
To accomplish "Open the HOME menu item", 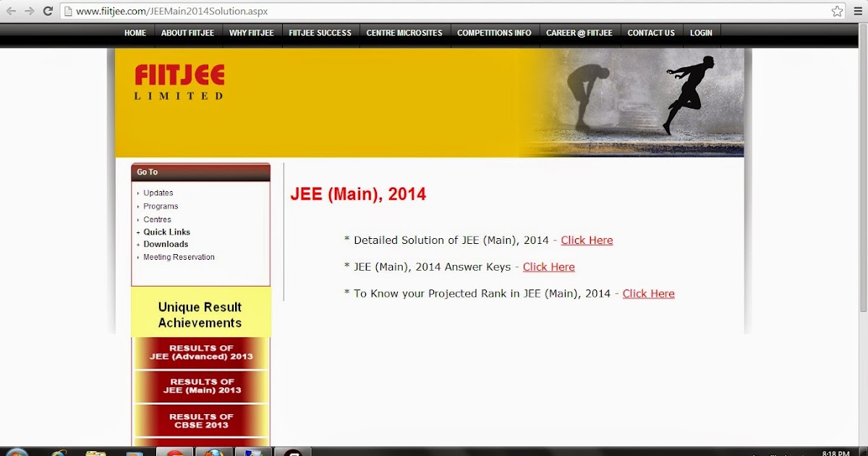I will pos(135,33).
